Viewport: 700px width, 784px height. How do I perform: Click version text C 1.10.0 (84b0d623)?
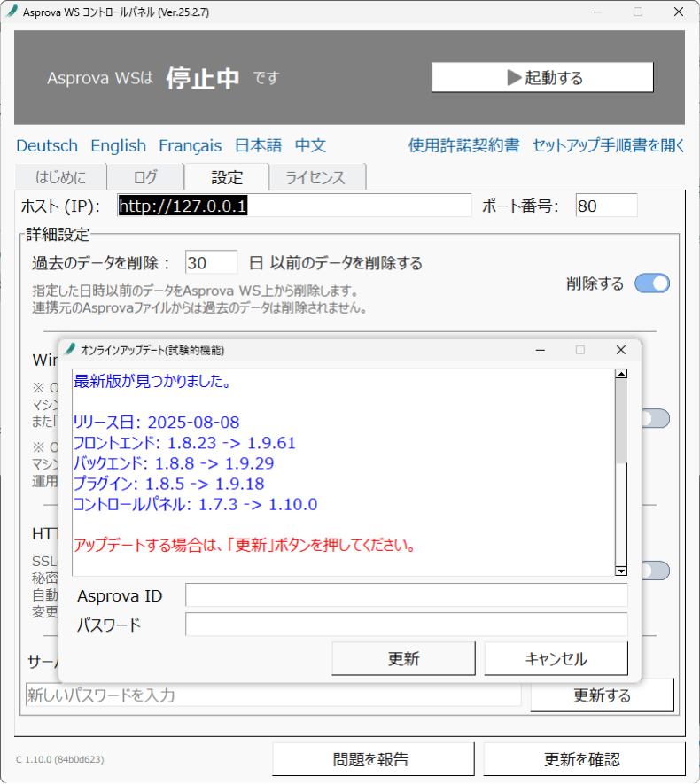(60, 759)
